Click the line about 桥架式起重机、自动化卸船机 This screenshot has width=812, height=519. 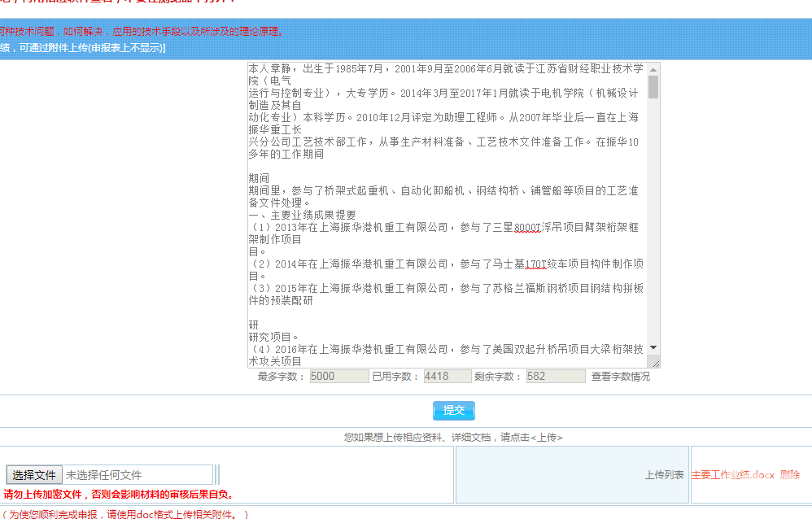[443, 190]
